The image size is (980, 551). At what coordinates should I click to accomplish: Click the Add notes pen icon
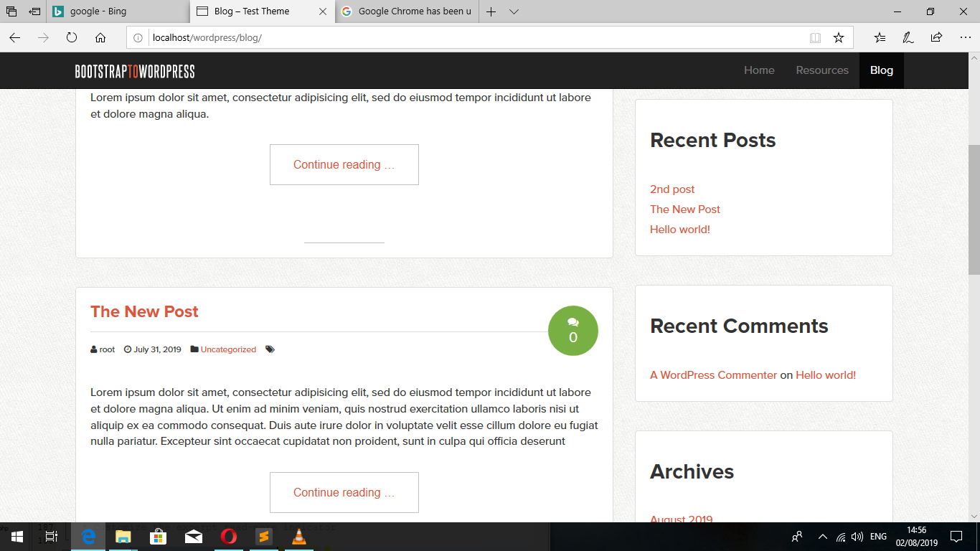click(x=908, y=38)
